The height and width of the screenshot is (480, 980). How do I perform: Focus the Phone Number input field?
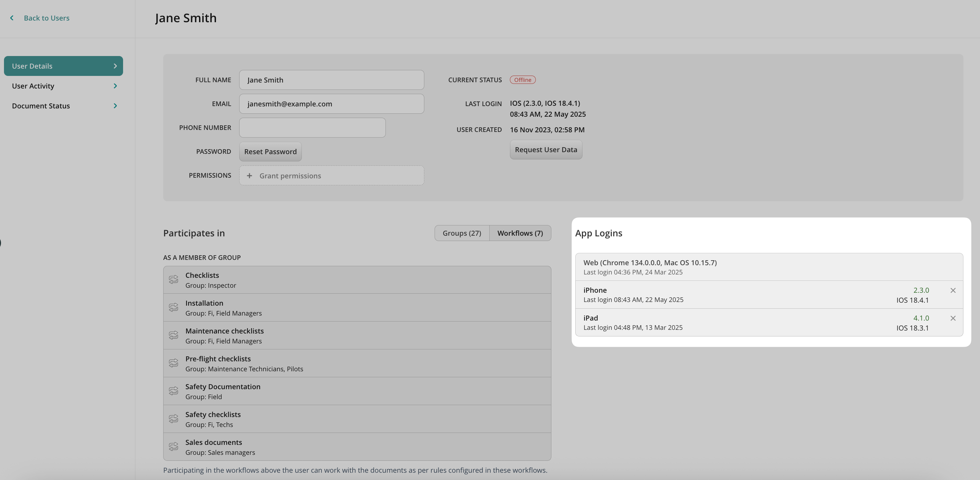pos(312,128)
